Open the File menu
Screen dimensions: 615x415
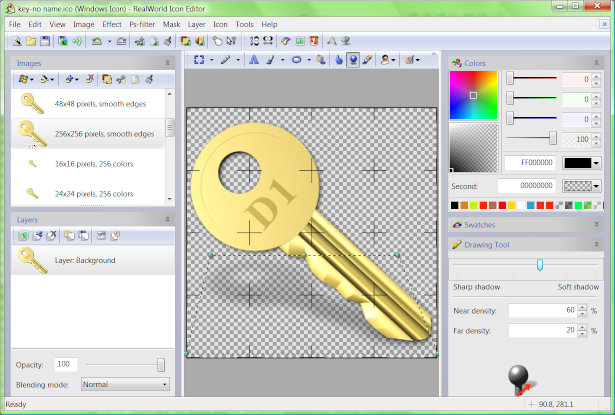[x=15, y=24]
